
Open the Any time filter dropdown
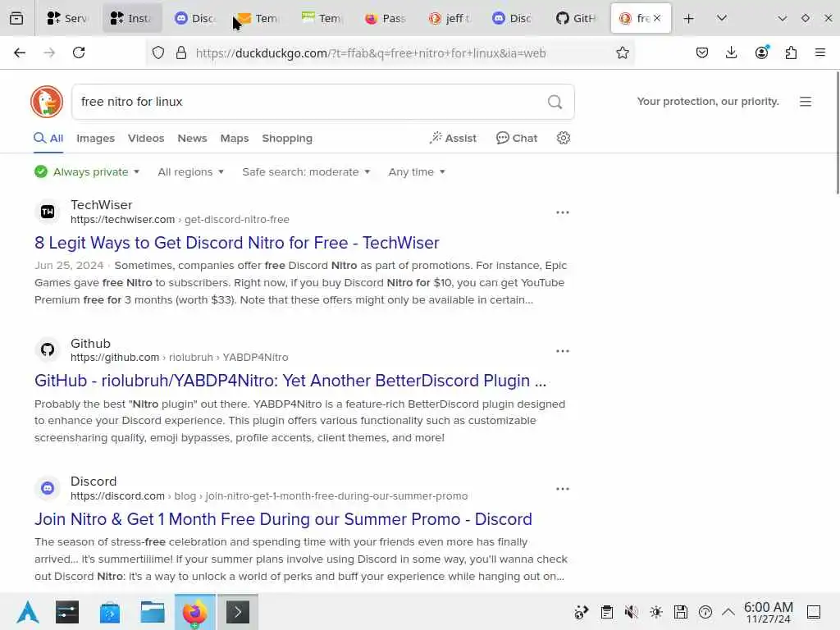click(x=417, y=172)
